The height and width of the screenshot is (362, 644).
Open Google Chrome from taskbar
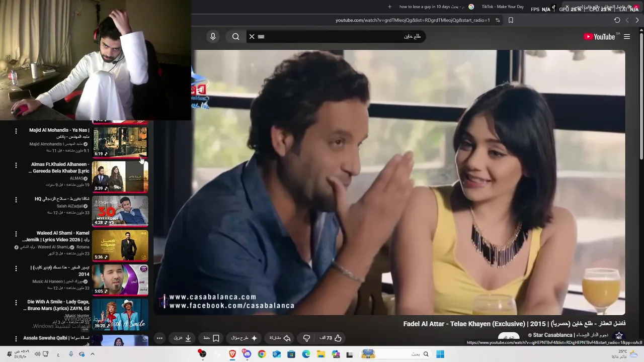(x=262, y=354)
